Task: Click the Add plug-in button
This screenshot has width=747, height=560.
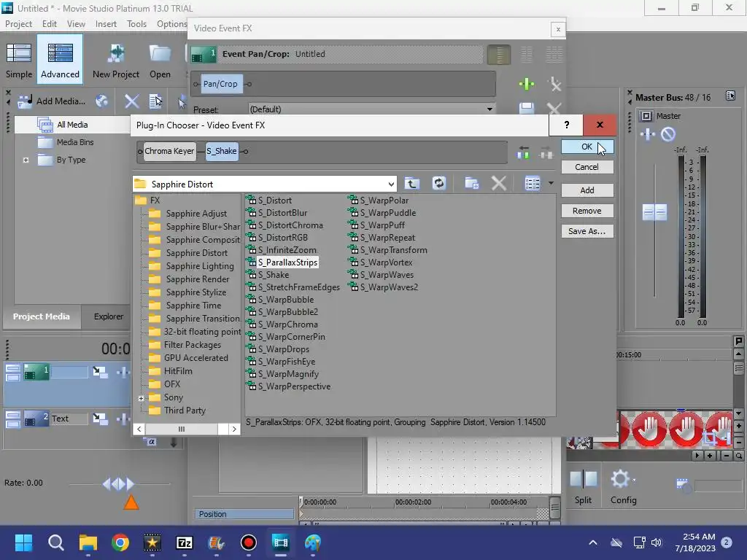Action: click(587, 190)
